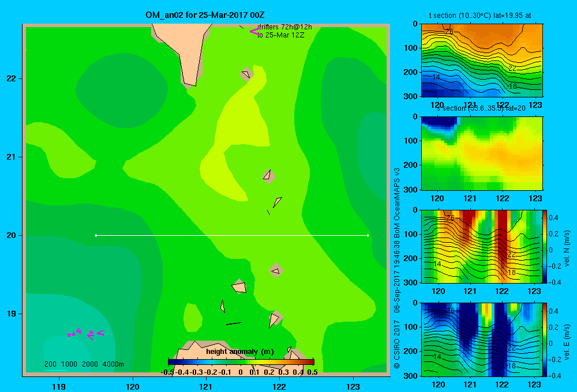Select the right endpoint diamond of the white transect line

click(368, 235)
